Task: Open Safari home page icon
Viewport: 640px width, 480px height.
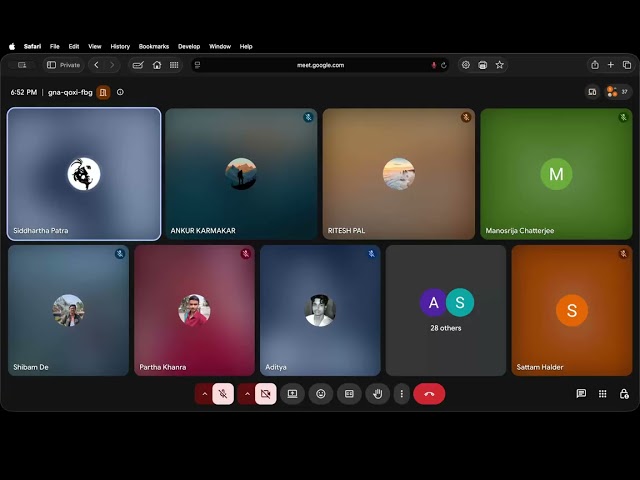Action: pyautogui.click(x=157, y=65)
